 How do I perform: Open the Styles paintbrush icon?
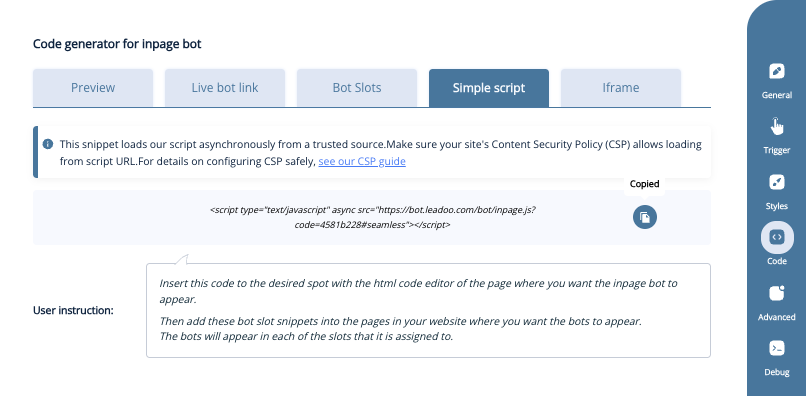(x=777, y=182)
